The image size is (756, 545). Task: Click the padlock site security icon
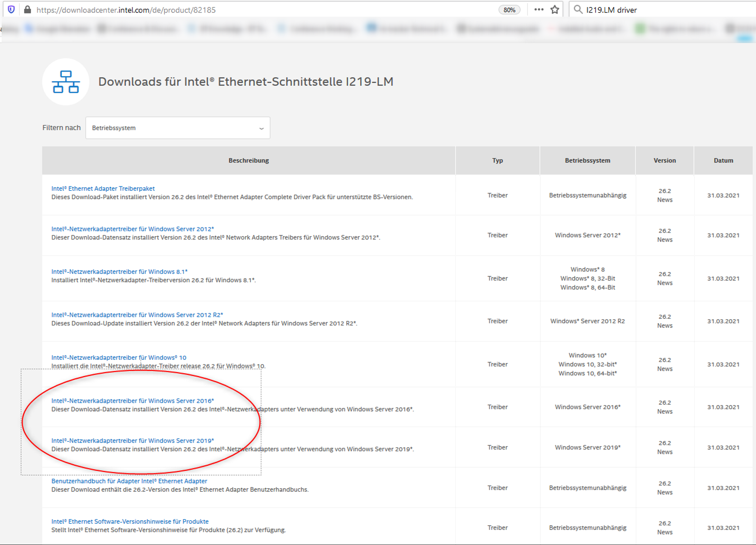point(27,10)
